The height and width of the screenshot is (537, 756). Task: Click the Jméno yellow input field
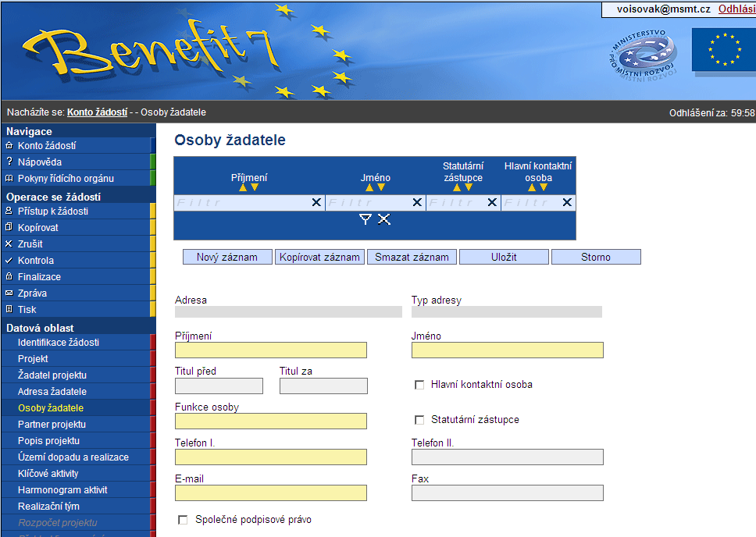point(507,350)
